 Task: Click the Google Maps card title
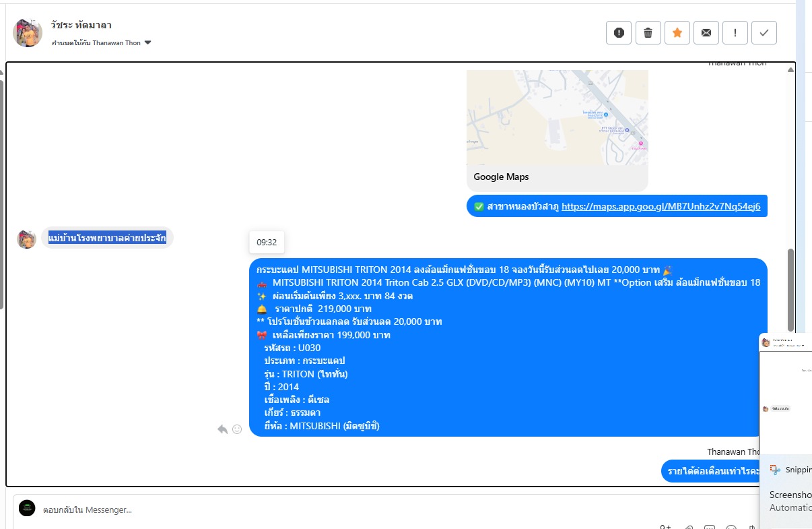pyautogui.click(x=501, y=177)
